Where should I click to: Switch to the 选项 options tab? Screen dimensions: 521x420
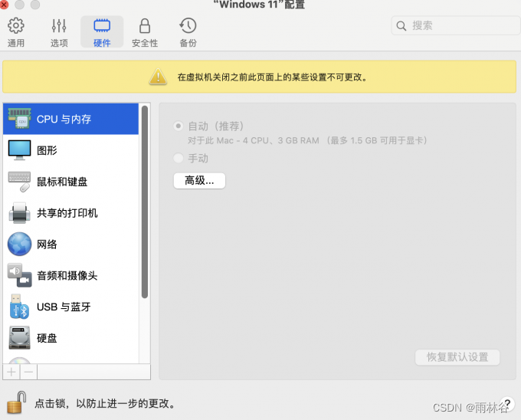[59, 32]
